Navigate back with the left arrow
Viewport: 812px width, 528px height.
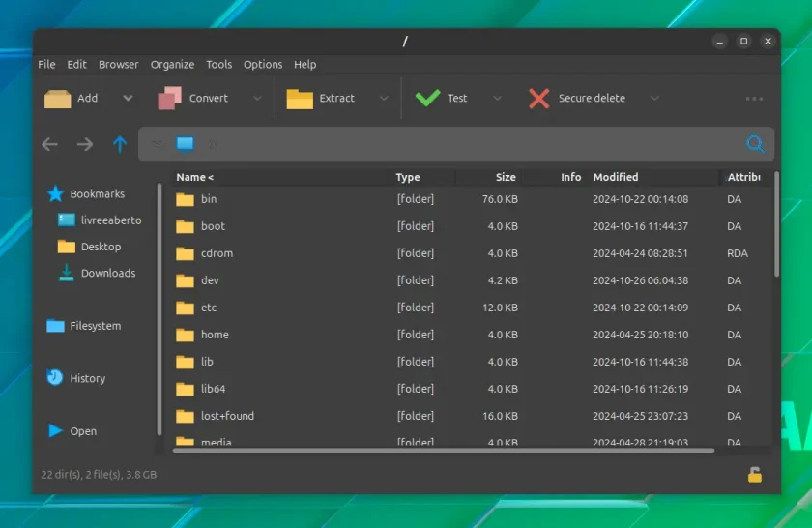tap(49, 144)
